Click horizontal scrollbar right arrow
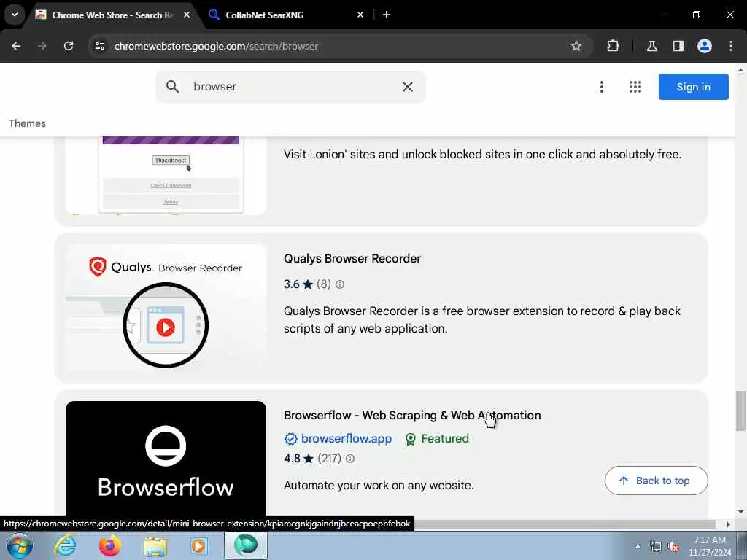Viewport: 747px width, 560px height. coord(729,524)
